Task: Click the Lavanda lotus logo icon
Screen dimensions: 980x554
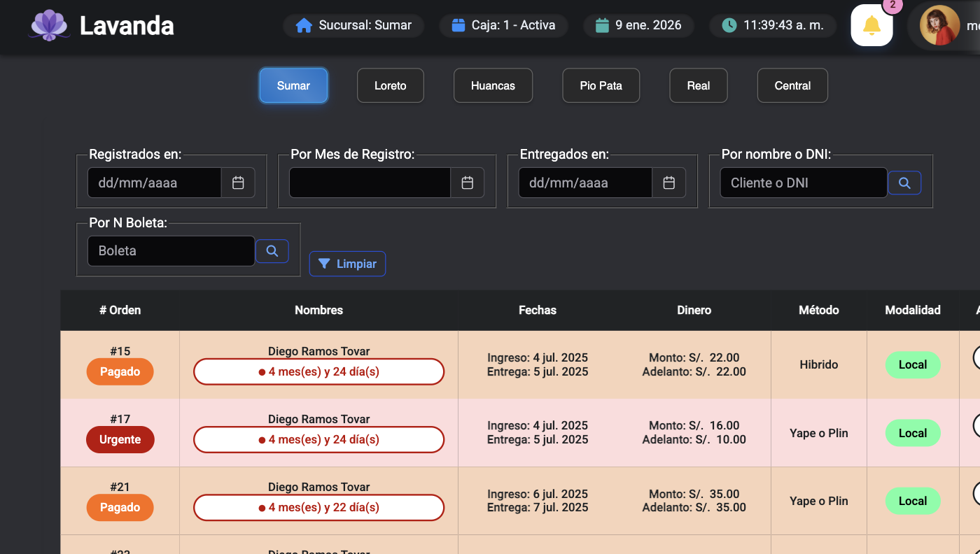Action: 48,26
